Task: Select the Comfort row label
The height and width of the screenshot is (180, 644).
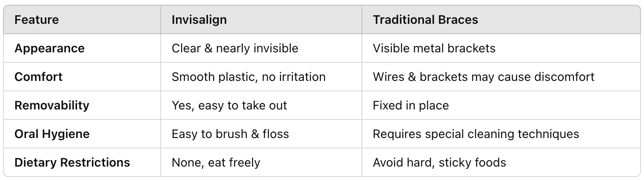Action: point(39,77)
